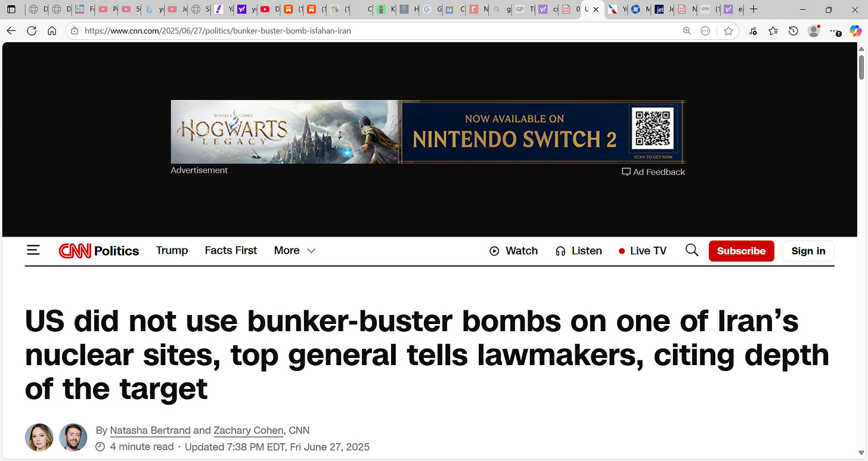This screenshot has width=868, height=461.
Task: Open Live TV with red dot
Action: (x=643, y=251)
